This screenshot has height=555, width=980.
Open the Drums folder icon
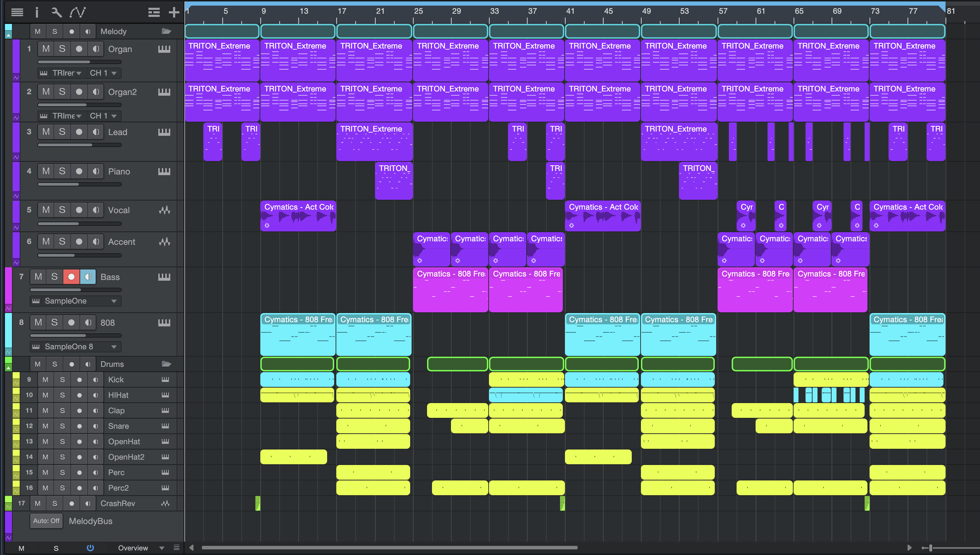[166, 364]
